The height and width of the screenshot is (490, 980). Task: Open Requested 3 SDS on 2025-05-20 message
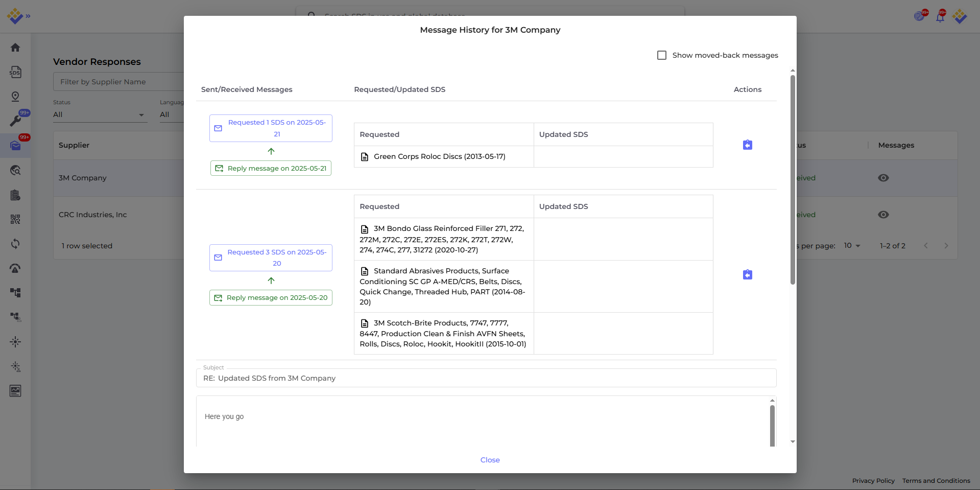pos(271,258)
